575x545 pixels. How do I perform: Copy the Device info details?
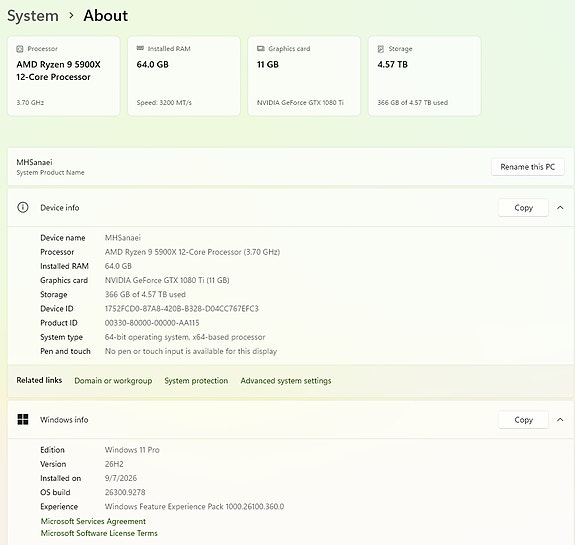[x=523, y=208]
